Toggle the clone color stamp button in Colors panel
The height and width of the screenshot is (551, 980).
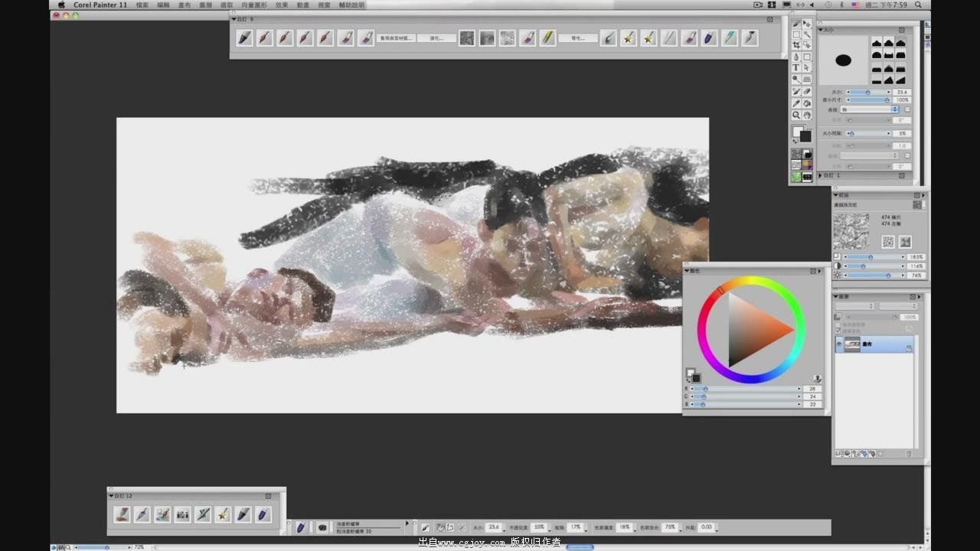(x=818, y=378)
